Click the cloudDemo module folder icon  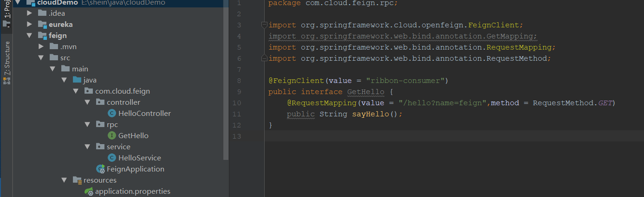tap(30, 2)
